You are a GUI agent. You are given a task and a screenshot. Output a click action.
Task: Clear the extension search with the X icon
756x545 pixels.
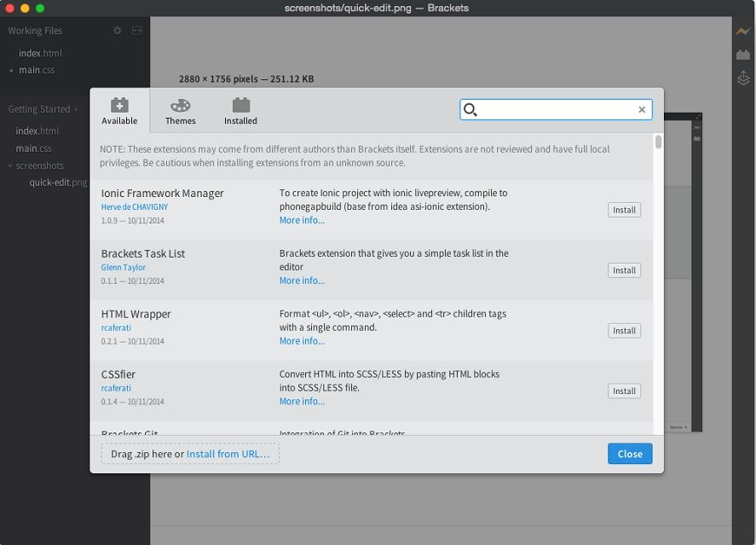[x=642, y=109]
